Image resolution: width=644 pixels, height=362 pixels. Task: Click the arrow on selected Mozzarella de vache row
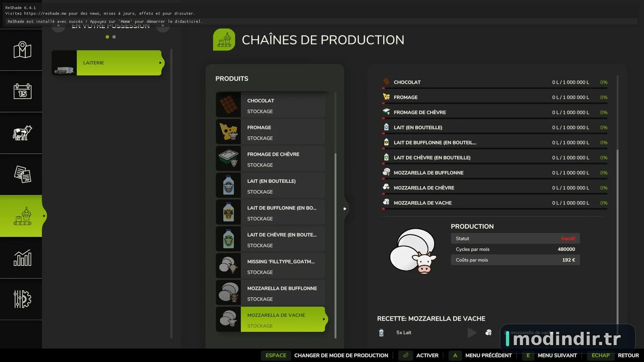(x=324, y=319)
